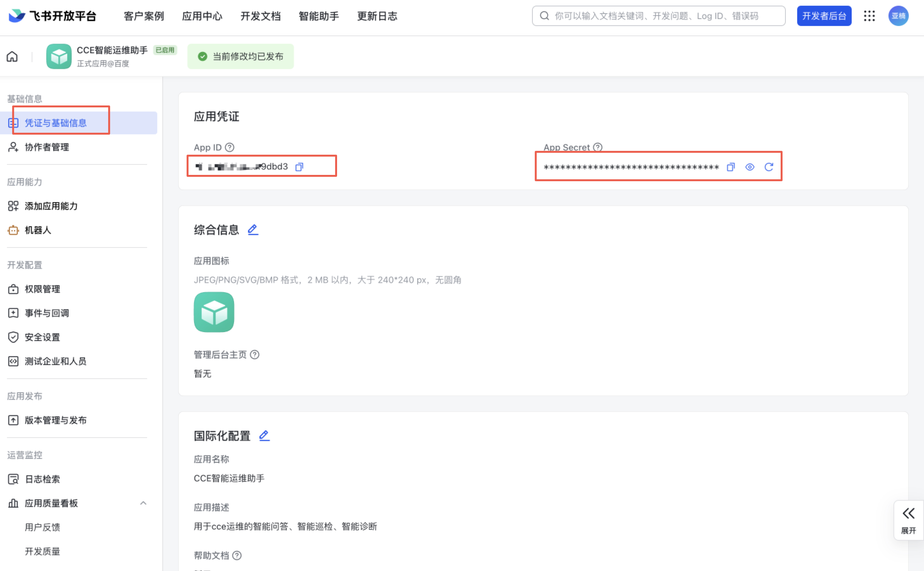Click the 应用质量看板 bar chart icon
The image size is (924, 571).
point(13,503)
